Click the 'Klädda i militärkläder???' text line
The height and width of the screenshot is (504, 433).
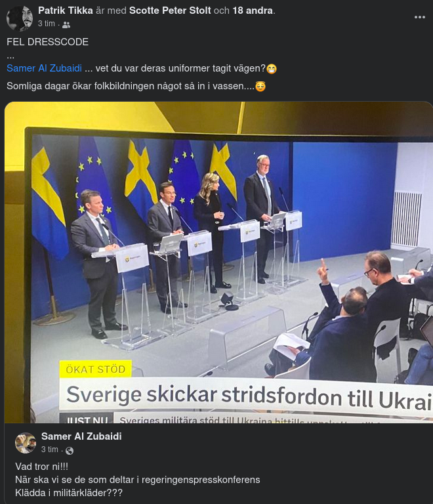69,493
